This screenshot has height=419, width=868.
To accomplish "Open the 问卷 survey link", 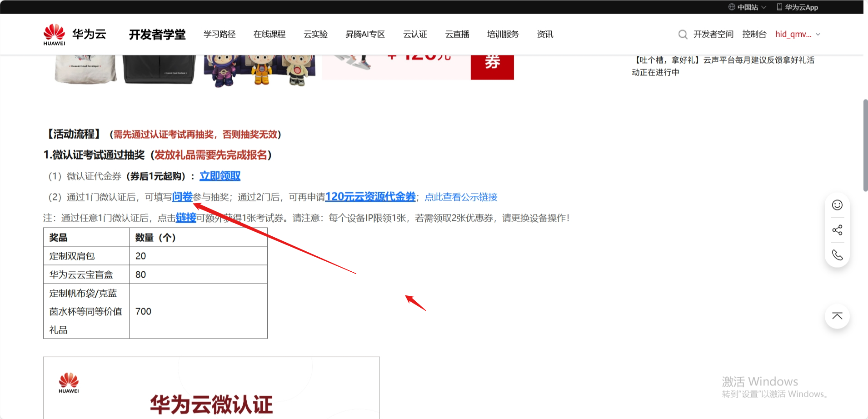I will click(182, 197).
